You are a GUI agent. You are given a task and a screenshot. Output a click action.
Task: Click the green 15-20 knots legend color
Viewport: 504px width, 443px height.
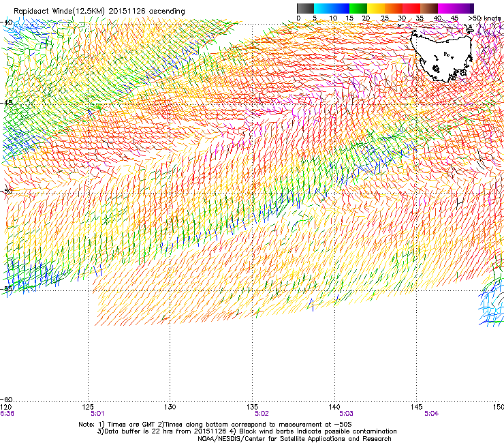[358, 8]
